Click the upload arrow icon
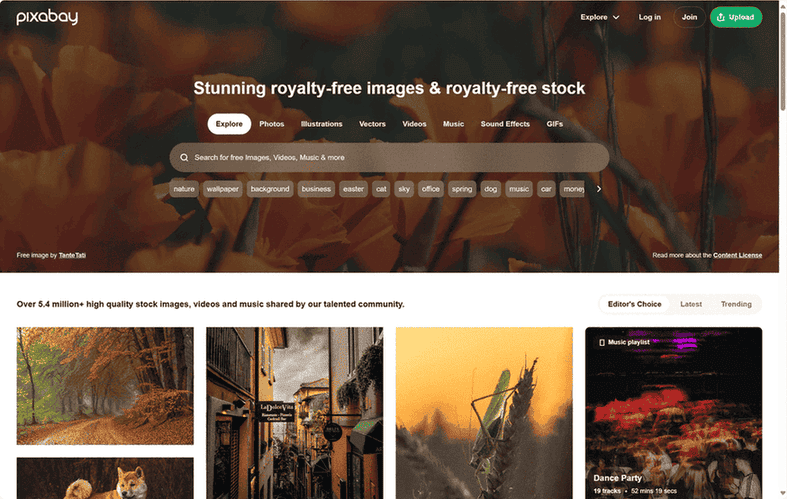 point(721,17)
